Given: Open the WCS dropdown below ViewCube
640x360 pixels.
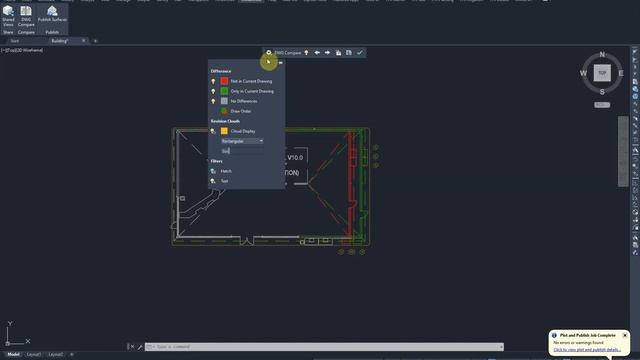Looking at the screenshot, I should point(602,105).
